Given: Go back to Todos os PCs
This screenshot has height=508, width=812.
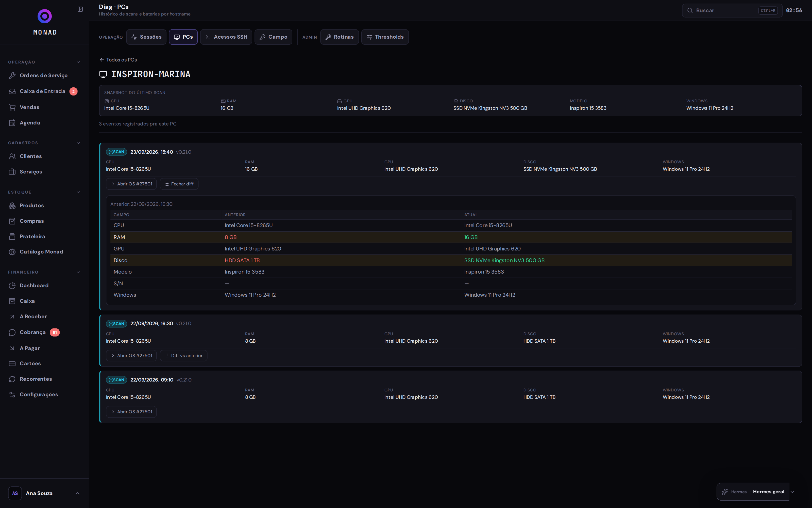Looking at the screenshot, I should 118,60.
